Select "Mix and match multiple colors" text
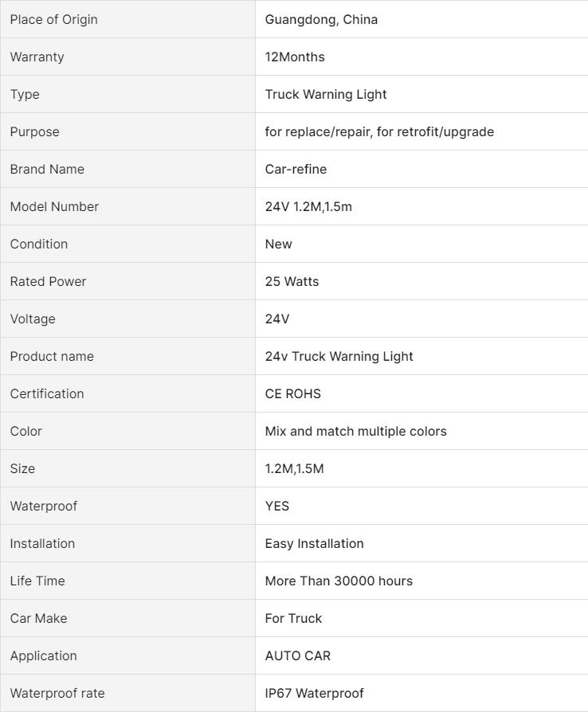588x712 pixels. (x=355, y=431)
